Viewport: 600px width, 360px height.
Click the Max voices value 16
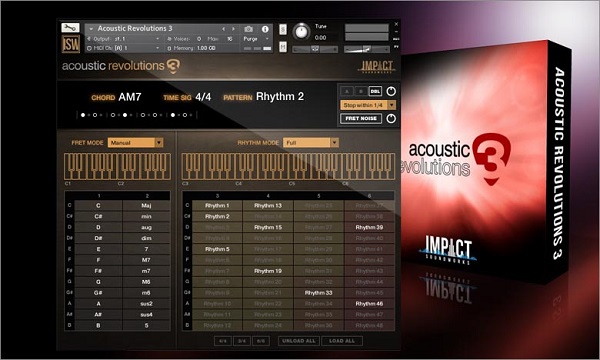(230, 39)
